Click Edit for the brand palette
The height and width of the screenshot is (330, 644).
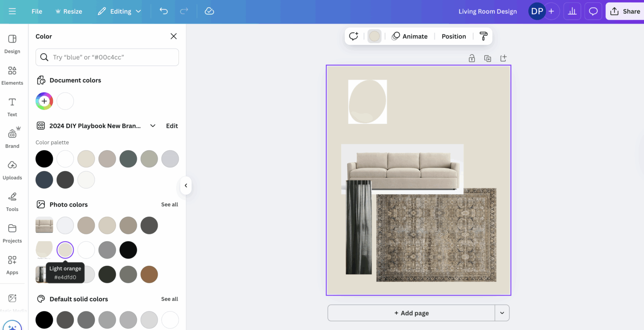(172, 126)
